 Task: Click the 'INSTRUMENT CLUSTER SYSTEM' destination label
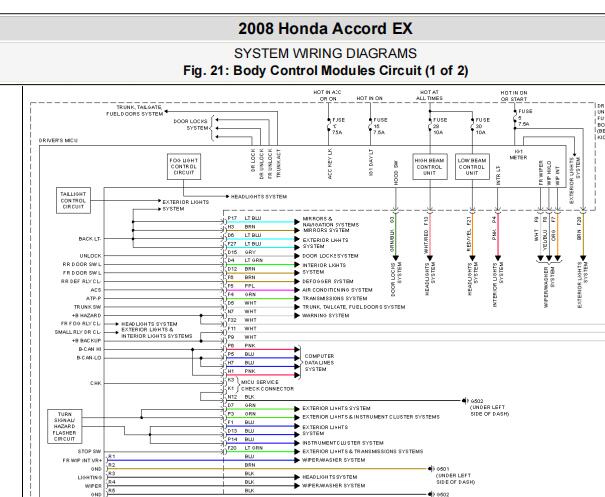click(x=343, y=443)
